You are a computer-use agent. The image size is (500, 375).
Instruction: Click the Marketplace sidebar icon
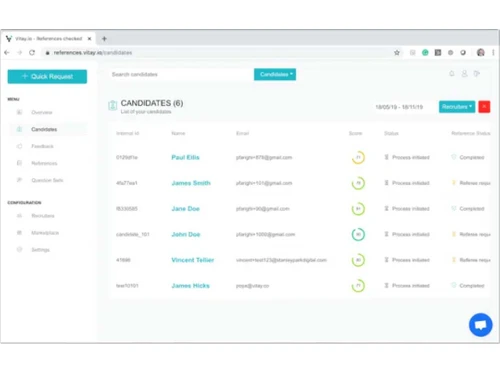click(x=19, y=233)
